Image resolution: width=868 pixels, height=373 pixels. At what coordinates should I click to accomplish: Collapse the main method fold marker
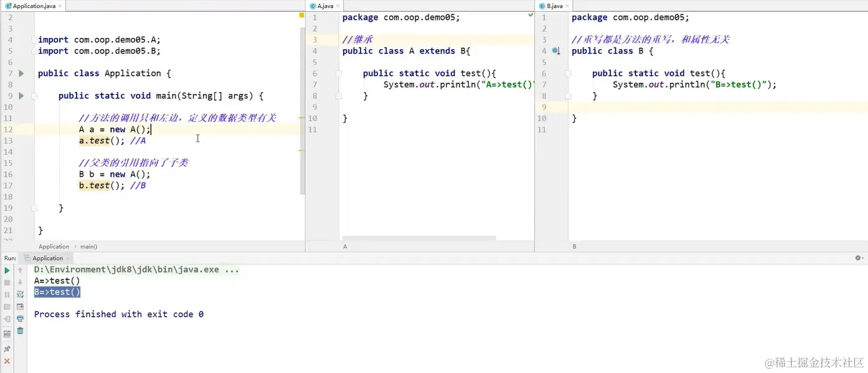pos(34,96)
